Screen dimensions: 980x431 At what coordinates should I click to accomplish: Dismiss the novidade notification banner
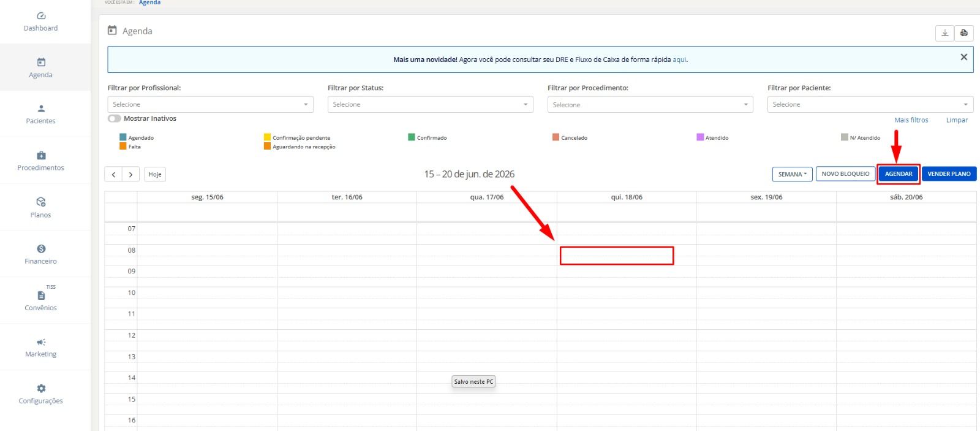pos(963,57)
